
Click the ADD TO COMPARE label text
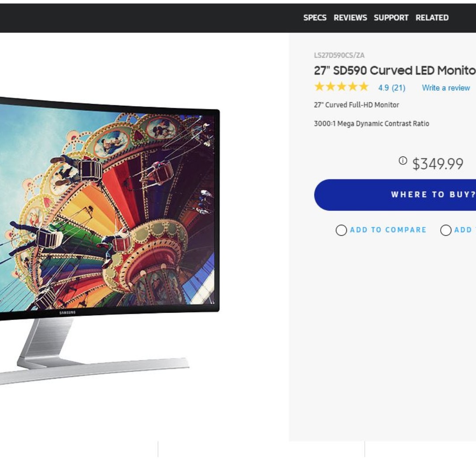coord(388,230)
